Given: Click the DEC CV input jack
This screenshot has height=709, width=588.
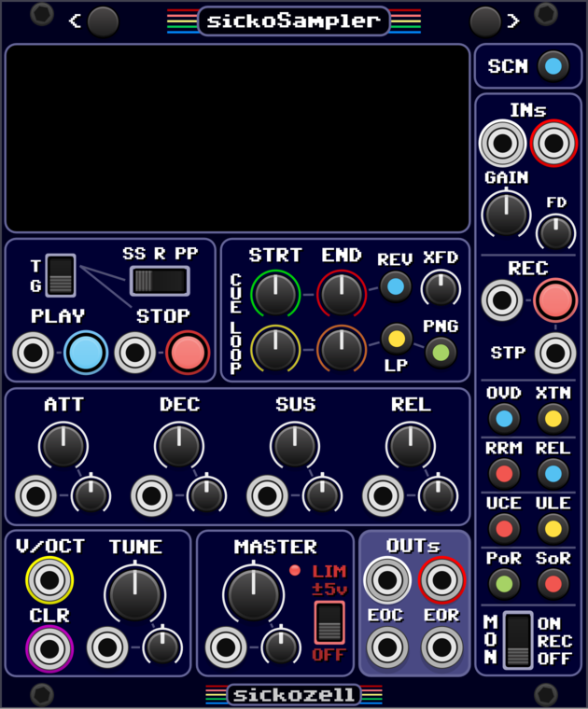Looking at the screenshot, I should pos(152,495).
